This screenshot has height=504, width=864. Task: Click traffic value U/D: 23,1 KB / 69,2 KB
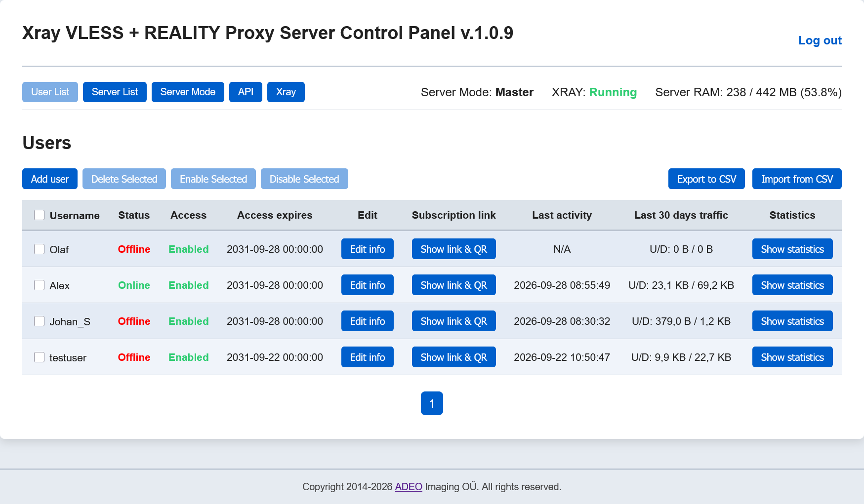pos(681,285)
